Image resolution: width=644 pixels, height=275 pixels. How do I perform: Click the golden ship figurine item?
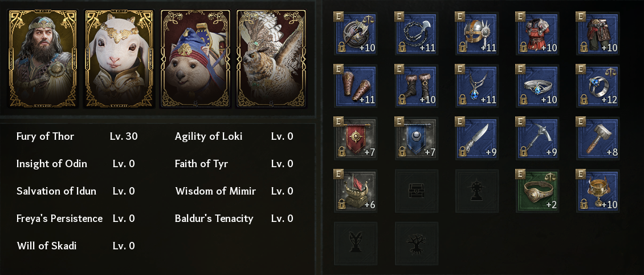tap(355, 191)
